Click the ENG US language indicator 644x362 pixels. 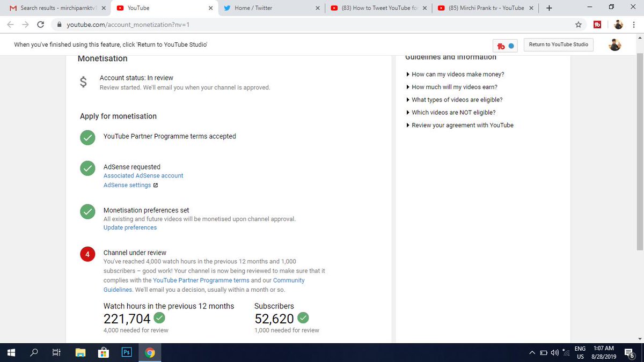580,352
